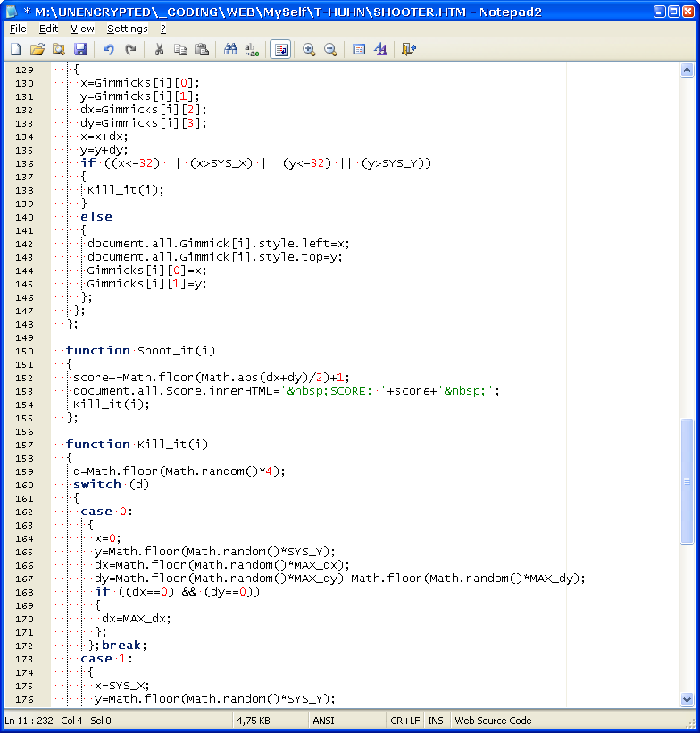Click the 'x=SYS_X;' line
The image size is (700, 733).
[121, 686]
